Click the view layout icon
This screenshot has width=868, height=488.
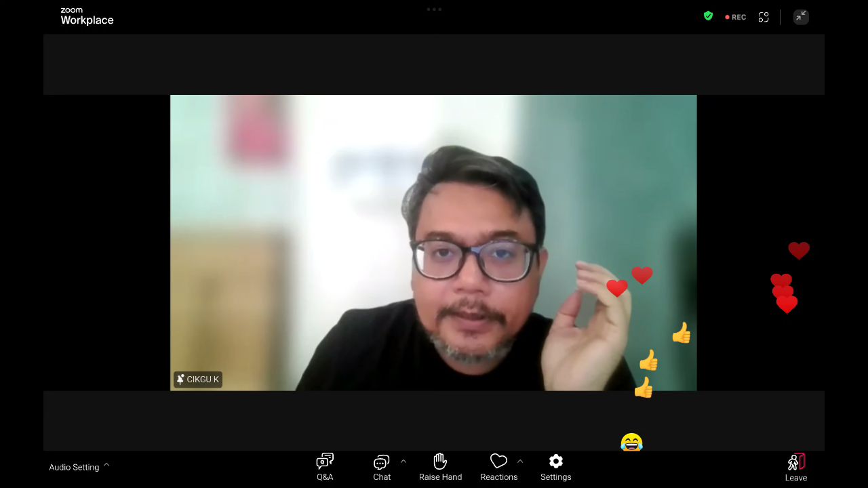tap(764, 17)
